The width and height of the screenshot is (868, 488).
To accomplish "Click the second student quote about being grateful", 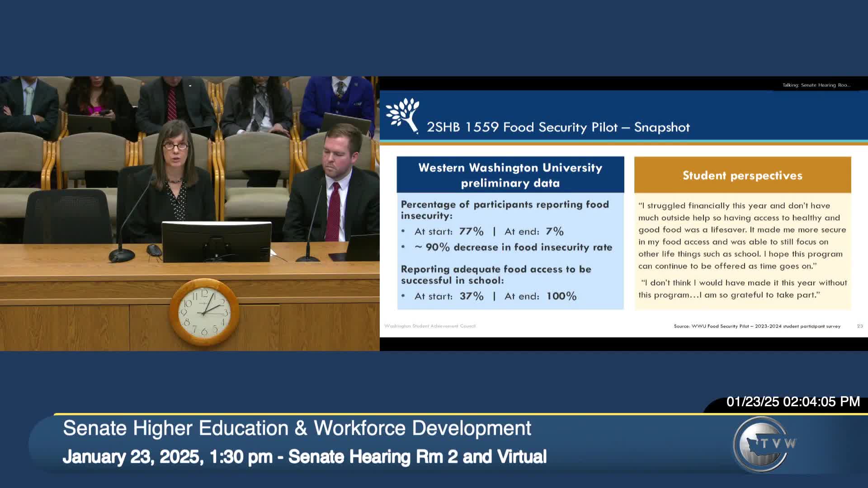I will 742,289.
